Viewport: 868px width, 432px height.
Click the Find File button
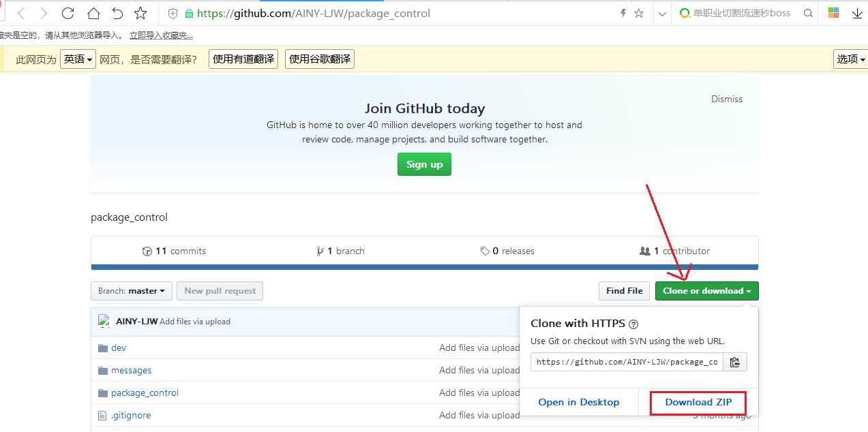[625, 291]
